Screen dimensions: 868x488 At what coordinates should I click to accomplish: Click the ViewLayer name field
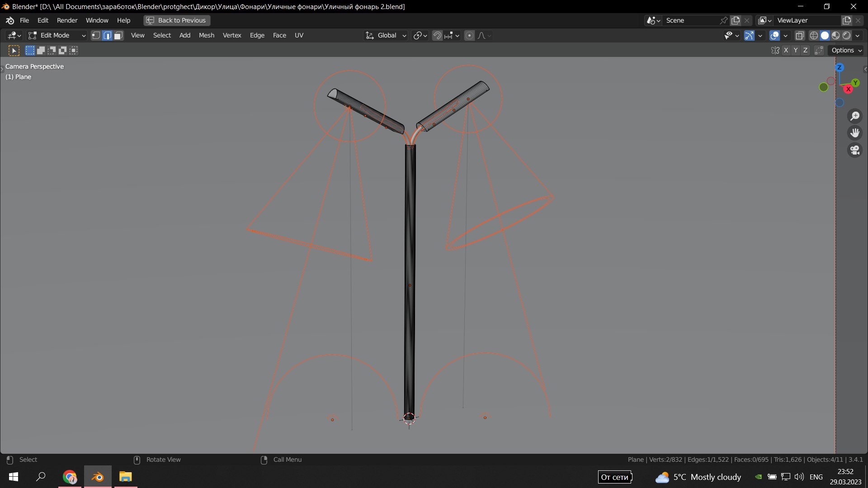(x=807, y=20)
